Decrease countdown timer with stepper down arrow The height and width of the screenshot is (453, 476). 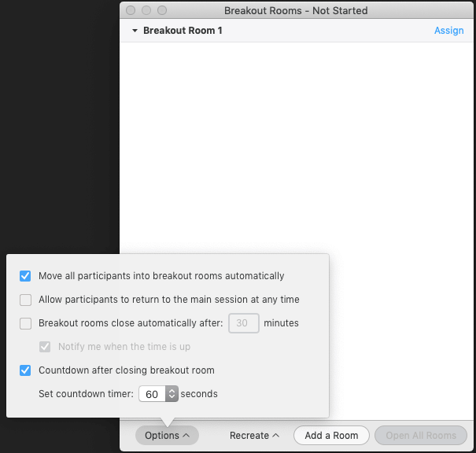tap(172, 398)
